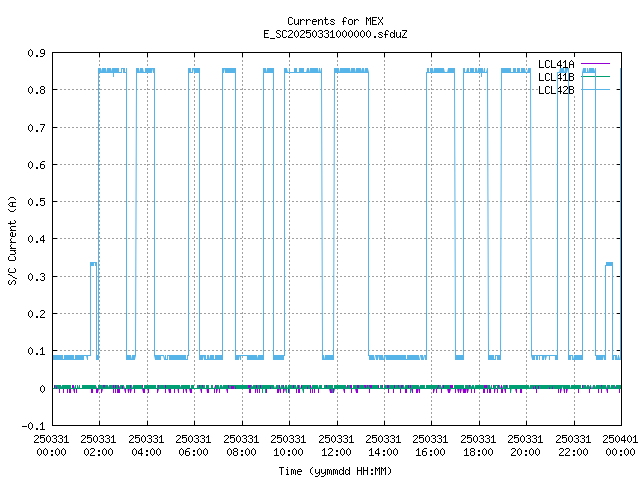
Task: Click the 0.1 y-axis tick label
Action: pos(36,351)
